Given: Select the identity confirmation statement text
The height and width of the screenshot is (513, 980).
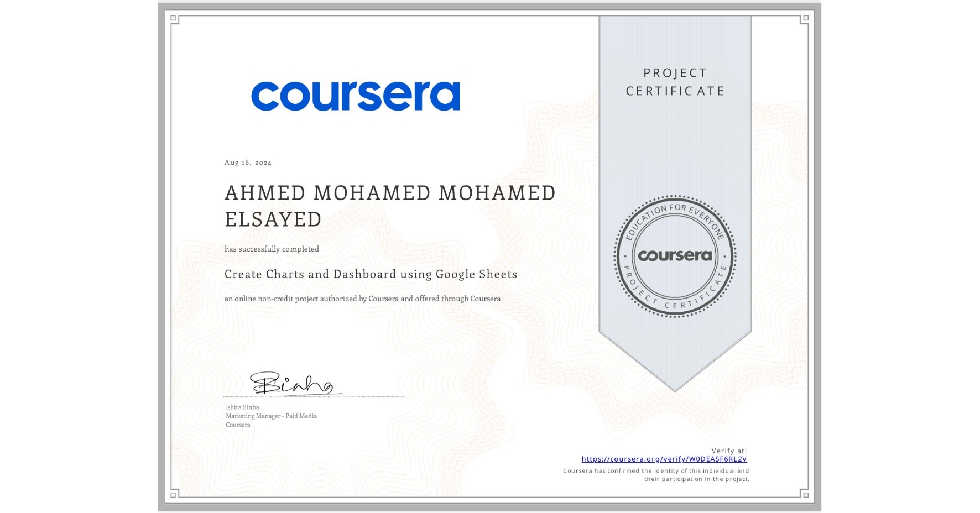Looking at the screenshot, I should pyautogui.click(x=655, y=474).
